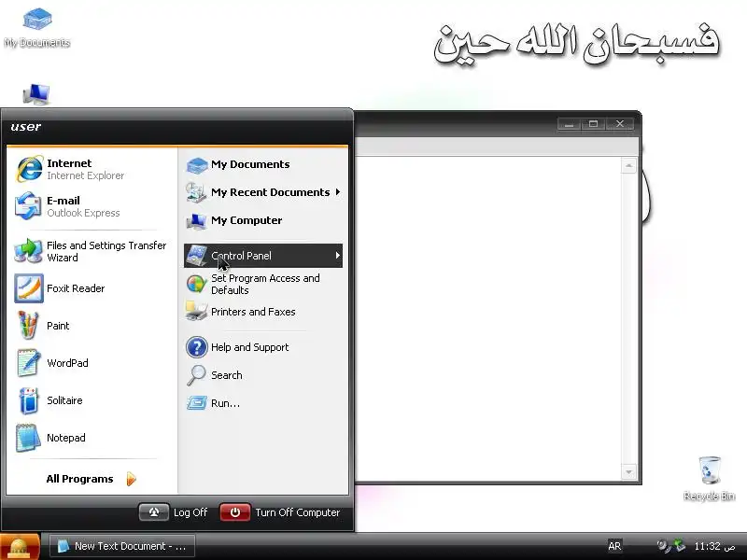Click the Solitaire label text

tap(64, 400)
